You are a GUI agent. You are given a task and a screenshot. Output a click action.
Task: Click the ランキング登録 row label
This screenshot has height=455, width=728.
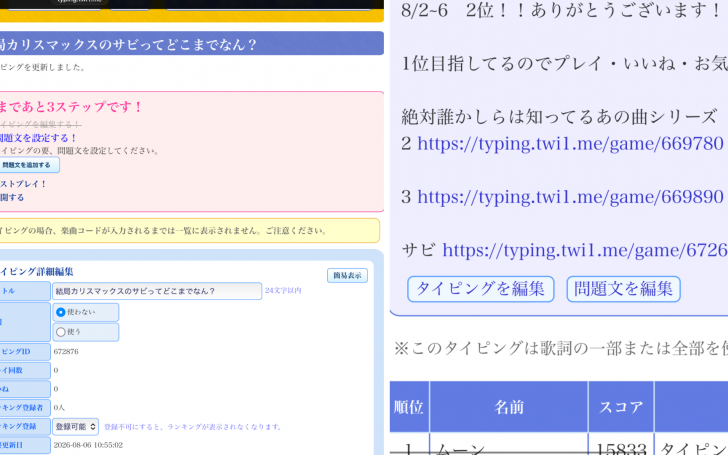(x=25, y=426)
